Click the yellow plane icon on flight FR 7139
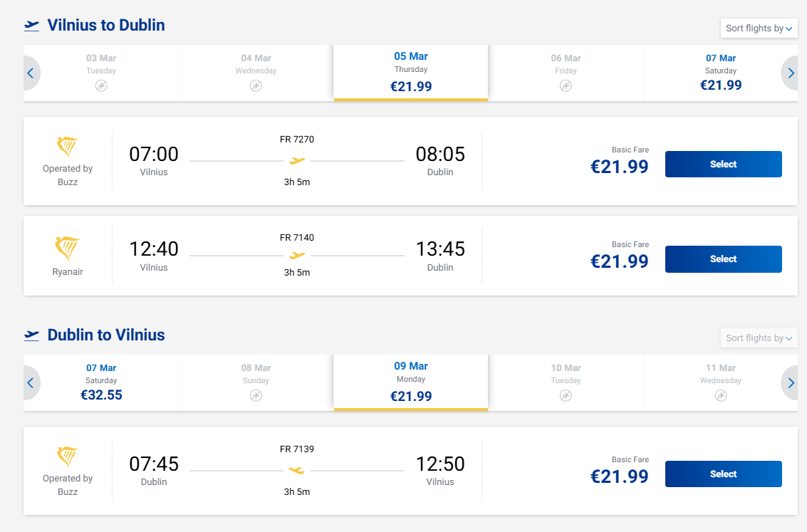Image resolution: width=807 pixels, height=532 pixels. pos(297,470)
